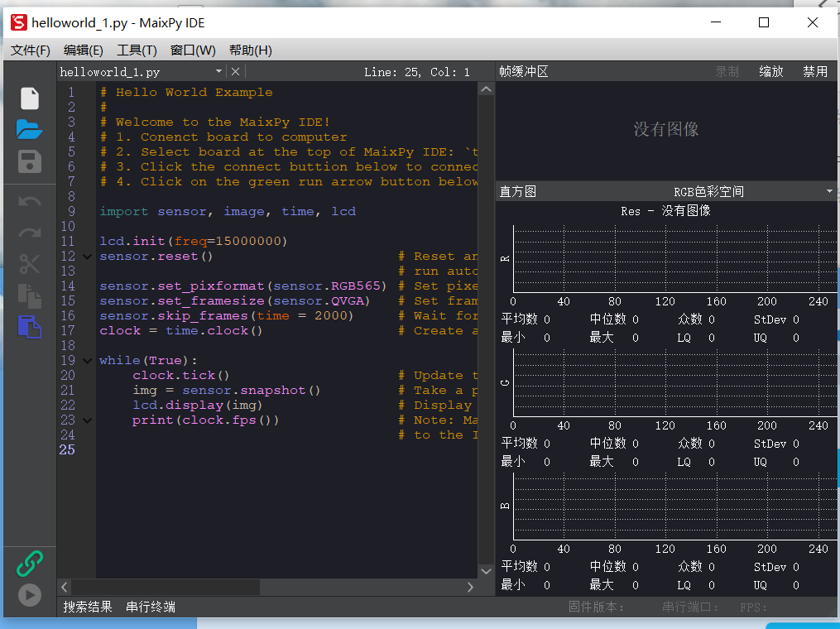Screen dimensions: 840x629
Task: Click the 缩放 zoom button
Action: coord(770,71)
